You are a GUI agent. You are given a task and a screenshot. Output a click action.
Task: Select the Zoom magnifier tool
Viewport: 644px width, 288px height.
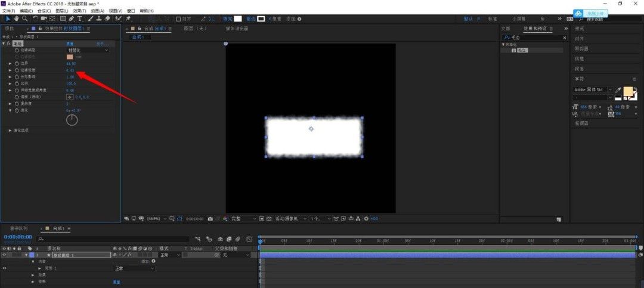click(24, 18)
